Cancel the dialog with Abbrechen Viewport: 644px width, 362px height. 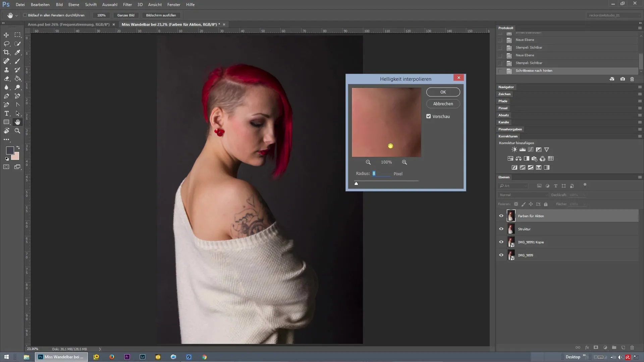tap(443, 104)
